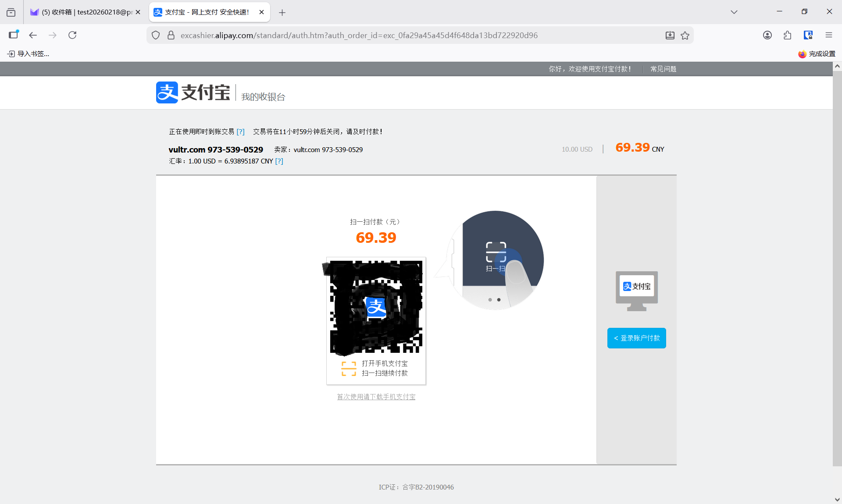Click 登录账户付款 login payment button
This screenshot has width=842, height=504.
[636, 338]
